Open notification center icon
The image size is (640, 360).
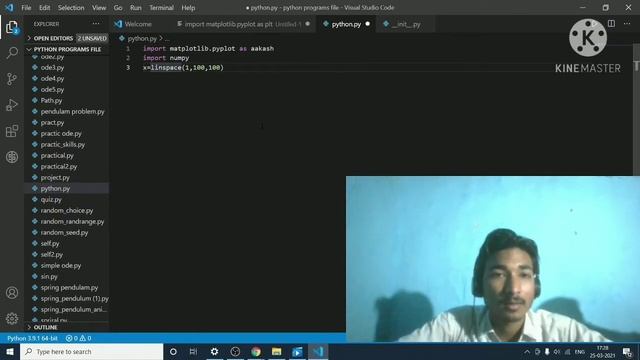point(627,351)
